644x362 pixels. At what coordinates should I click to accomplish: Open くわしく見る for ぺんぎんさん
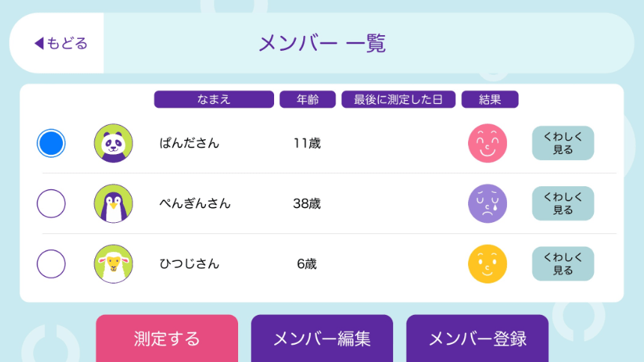(x=563, y=203)
